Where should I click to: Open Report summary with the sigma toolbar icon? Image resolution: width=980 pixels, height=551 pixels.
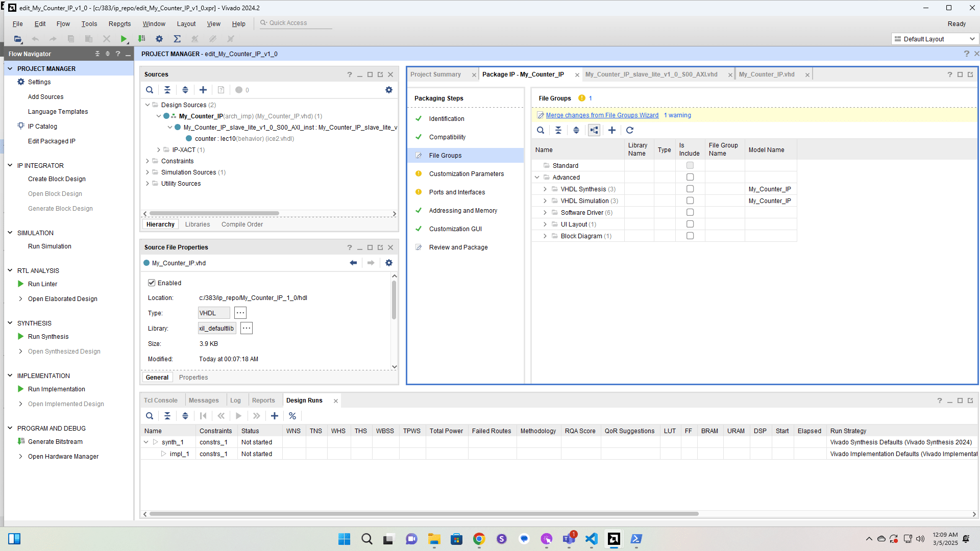click(x=177, y=39)
